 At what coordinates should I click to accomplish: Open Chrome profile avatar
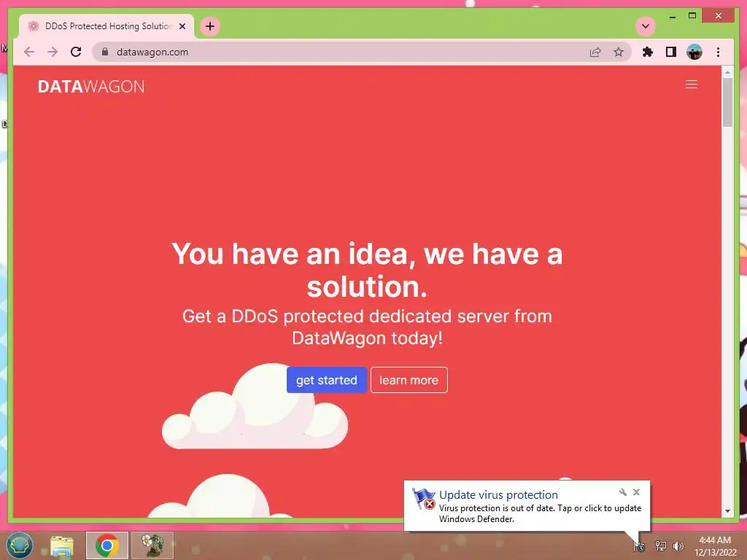tap(694, 52)
